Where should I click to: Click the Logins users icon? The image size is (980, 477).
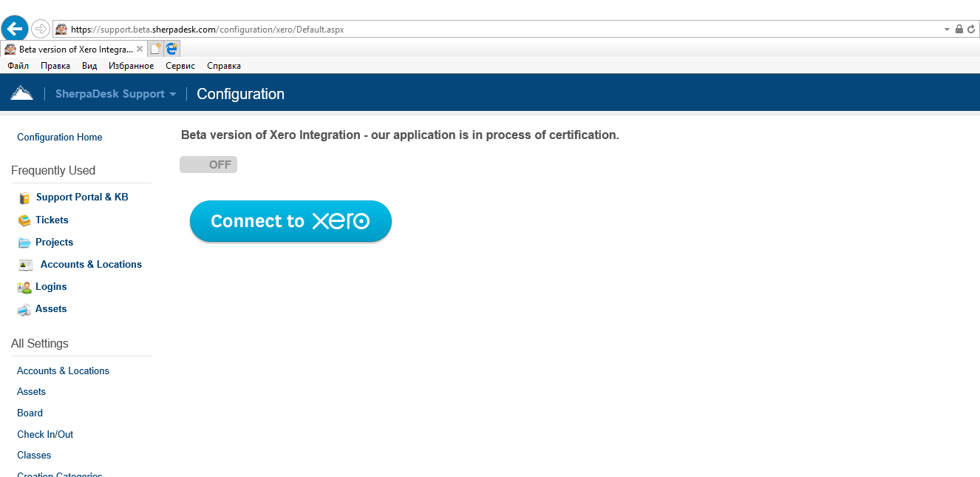[24, 287]
